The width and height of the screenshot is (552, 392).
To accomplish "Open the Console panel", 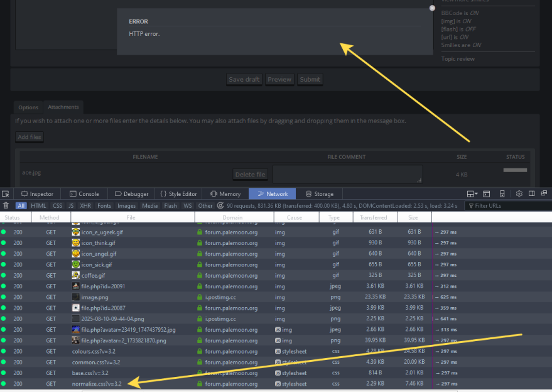I will point(84,193).
